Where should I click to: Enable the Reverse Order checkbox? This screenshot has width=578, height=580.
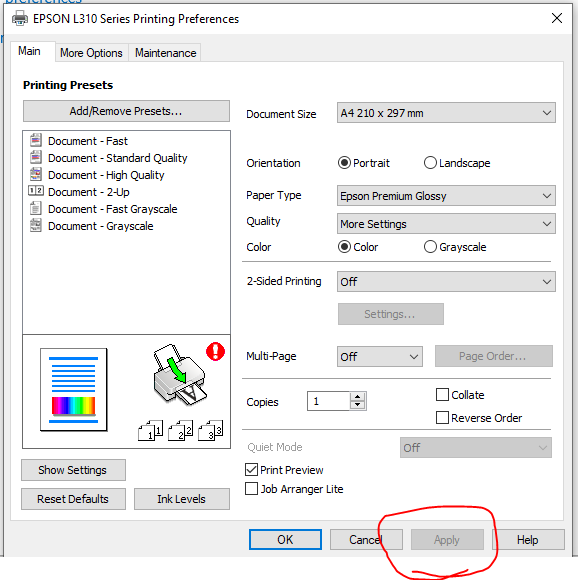442,418
